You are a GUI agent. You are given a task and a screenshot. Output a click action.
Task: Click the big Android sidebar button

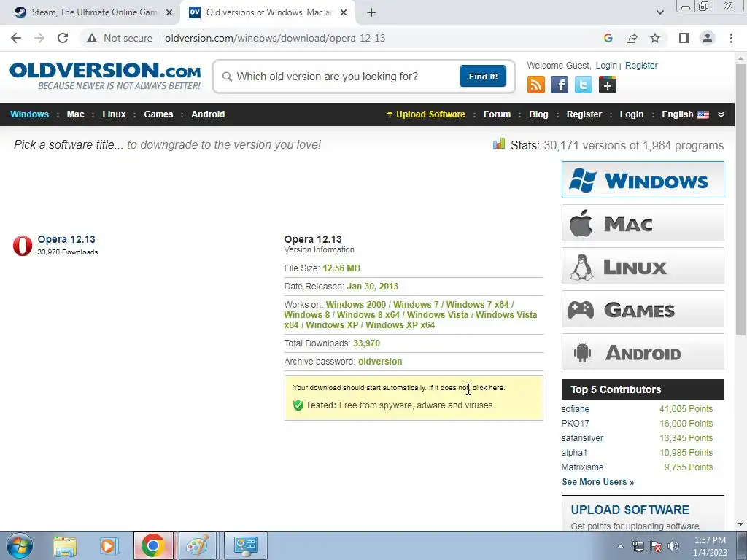643,352
